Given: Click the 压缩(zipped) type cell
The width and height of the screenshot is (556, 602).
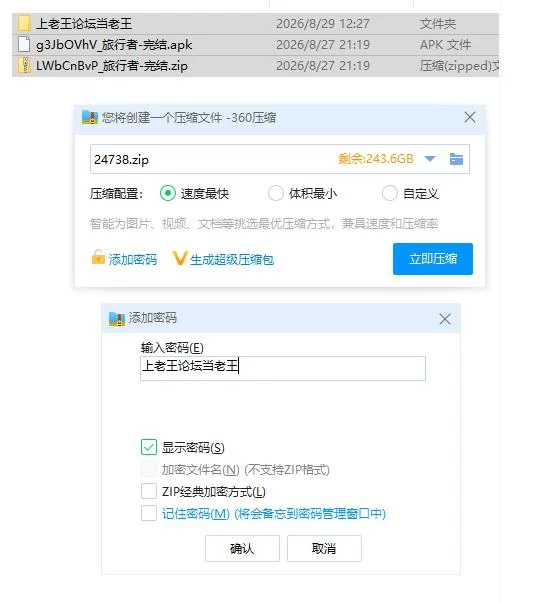Looking at the screenshot, I should pyautogui.click(x=459, y=66).
